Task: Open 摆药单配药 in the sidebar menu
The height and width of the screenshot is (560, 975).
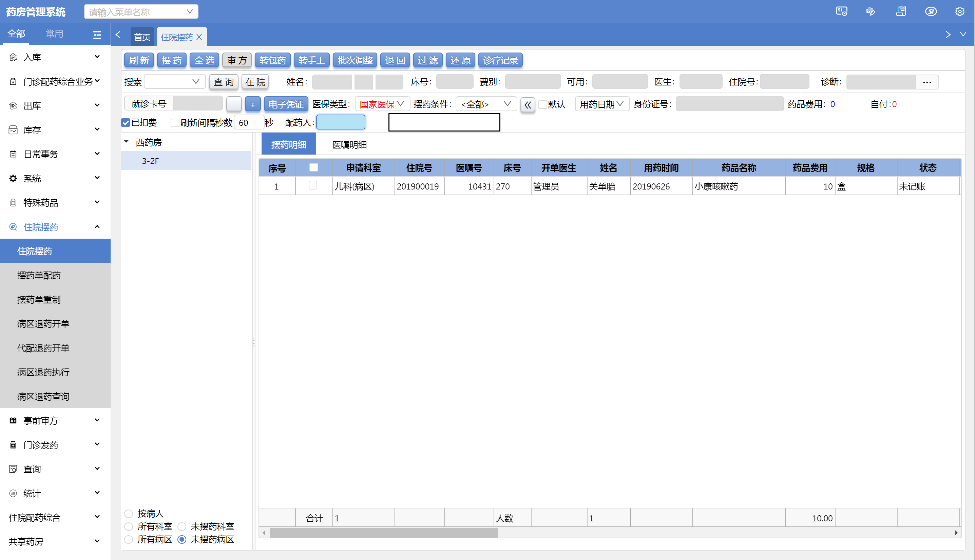Action: 39,275
